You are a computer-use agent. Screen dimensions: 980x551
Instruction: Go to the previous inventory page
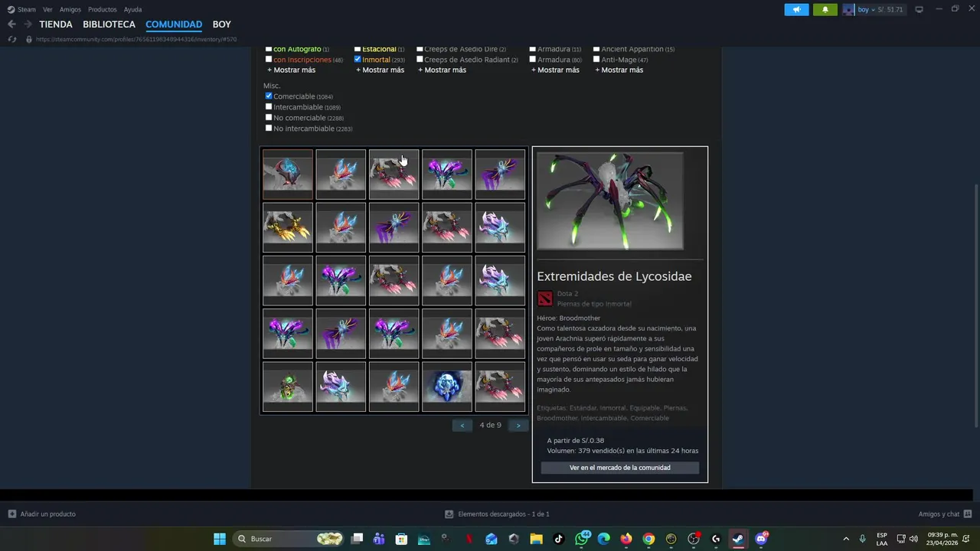(x=462, y=425)
